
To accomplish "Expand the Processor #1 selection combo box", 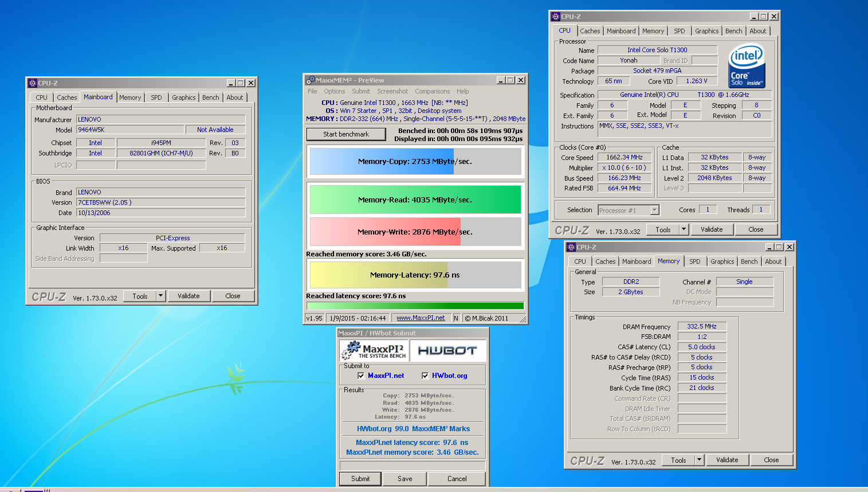I will [654, 210].
